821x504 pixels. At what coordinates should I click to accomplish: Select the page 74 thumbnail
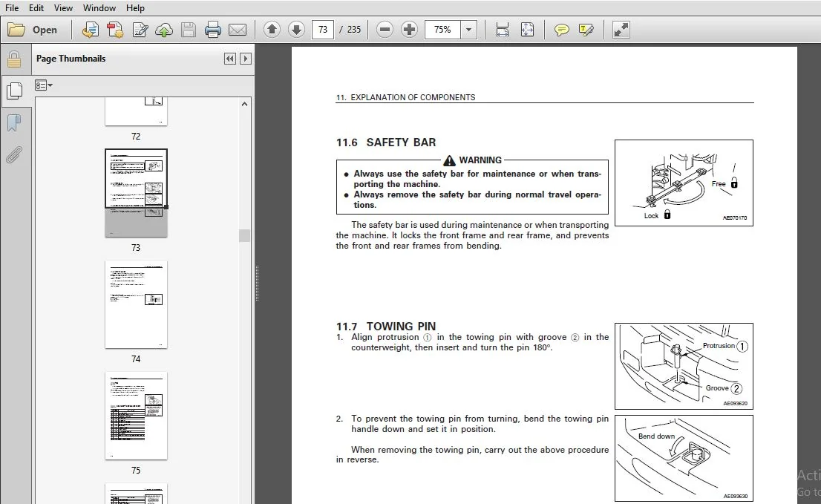pos(136,304)
